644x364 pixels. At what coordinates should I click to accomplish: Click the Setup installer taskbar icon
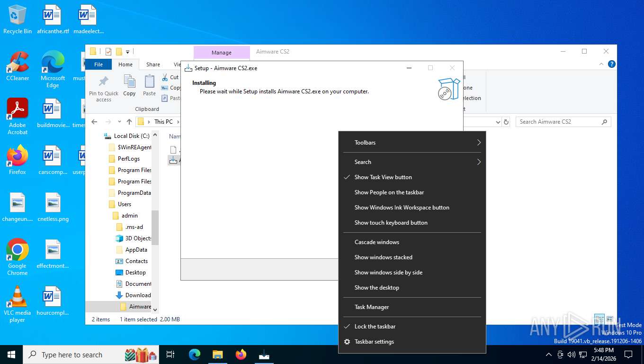click(264, 354)
